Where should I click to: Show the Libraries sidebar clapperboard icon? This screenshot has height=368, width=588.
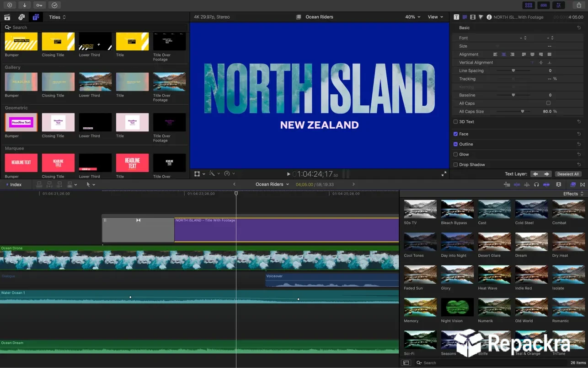coord(7,17)
